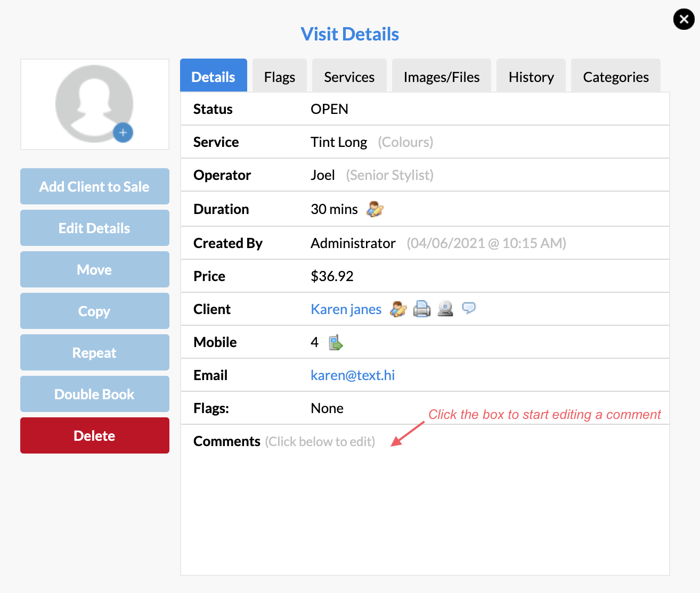This screenshot has width=700, height=593.
Task: Select the Double Book option
Action: [x=94, y=394]
